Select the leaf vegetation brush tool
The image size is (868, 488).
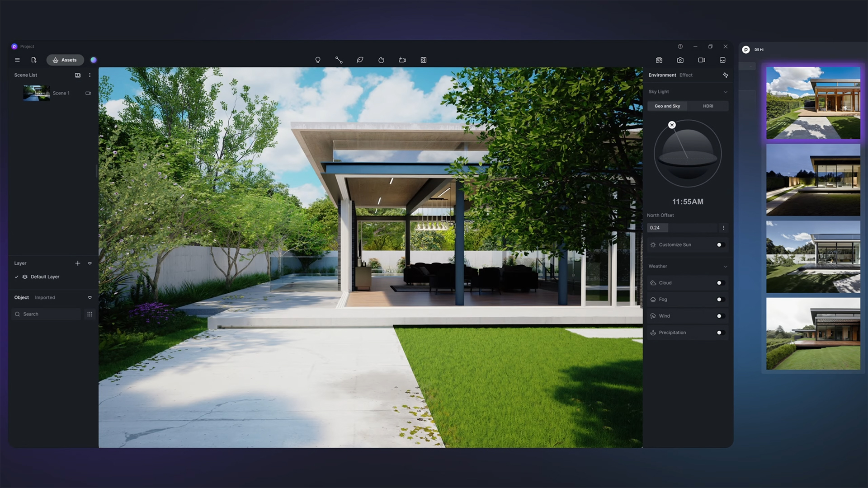(x=360, y=60)
